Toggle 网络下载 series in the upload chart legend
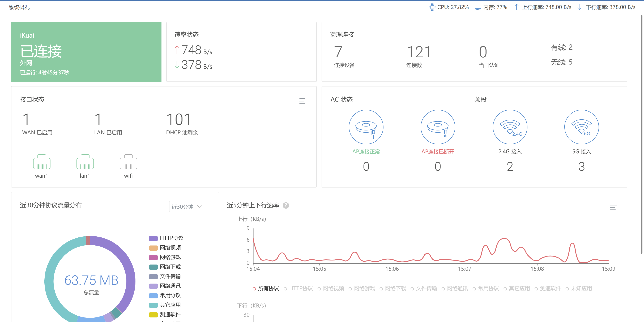 coord(393,289)
